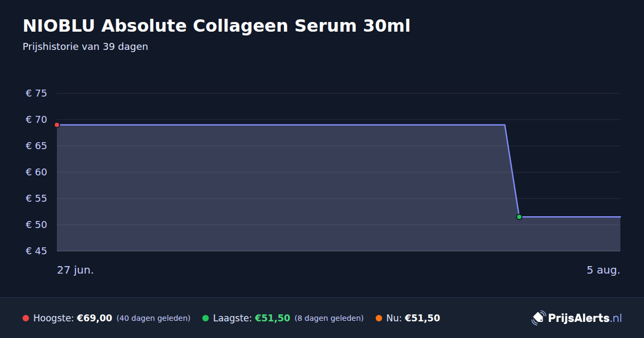This screenshot has width=644, height=338.
Task: Click the 5 aug. end date label
Action: pyautogui.click(x=603, y=270)
